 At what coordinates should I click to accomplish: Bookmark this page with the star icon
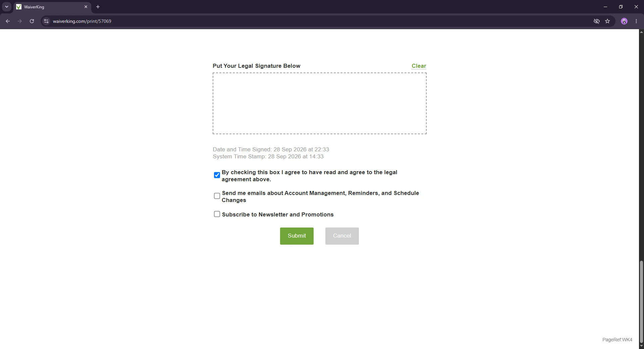[607, 21]
